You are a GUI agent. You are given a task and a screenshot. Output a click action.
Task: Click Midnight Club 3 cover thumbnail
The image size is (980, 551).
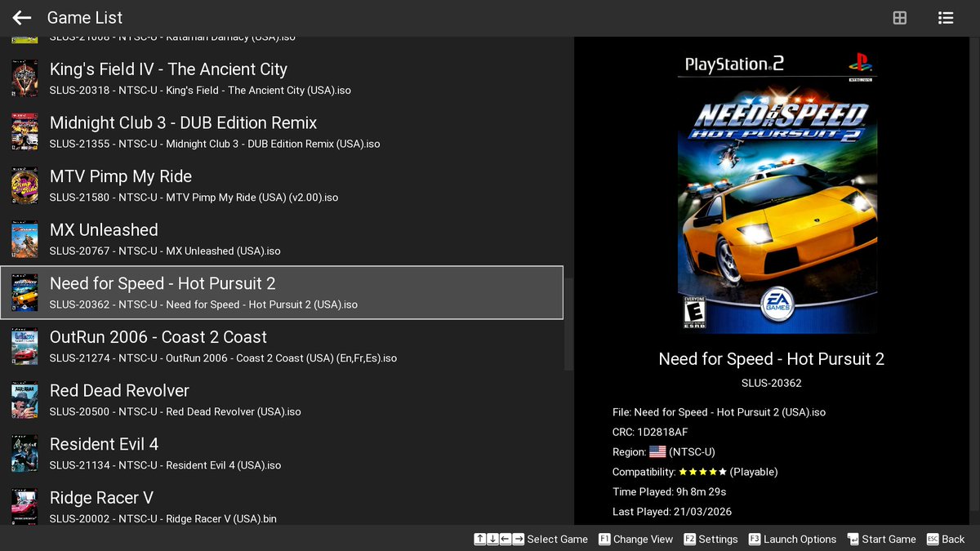(24, 132)
